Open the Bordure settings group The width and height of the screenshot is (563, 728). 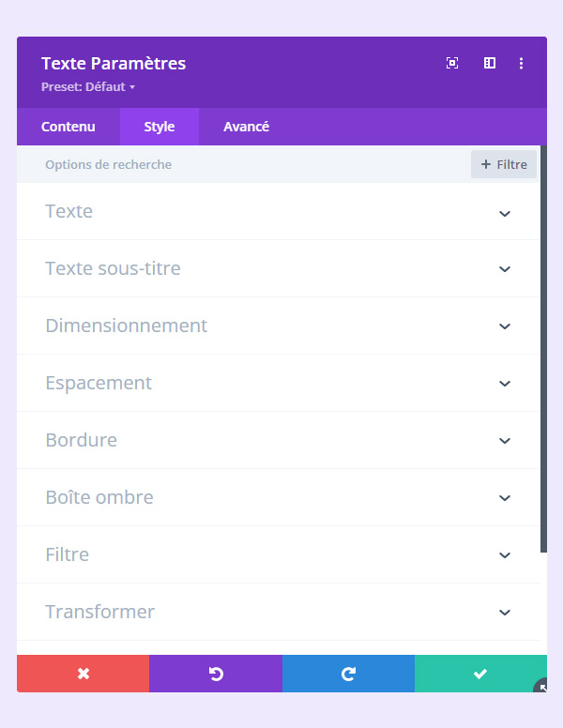coord(279,441)
